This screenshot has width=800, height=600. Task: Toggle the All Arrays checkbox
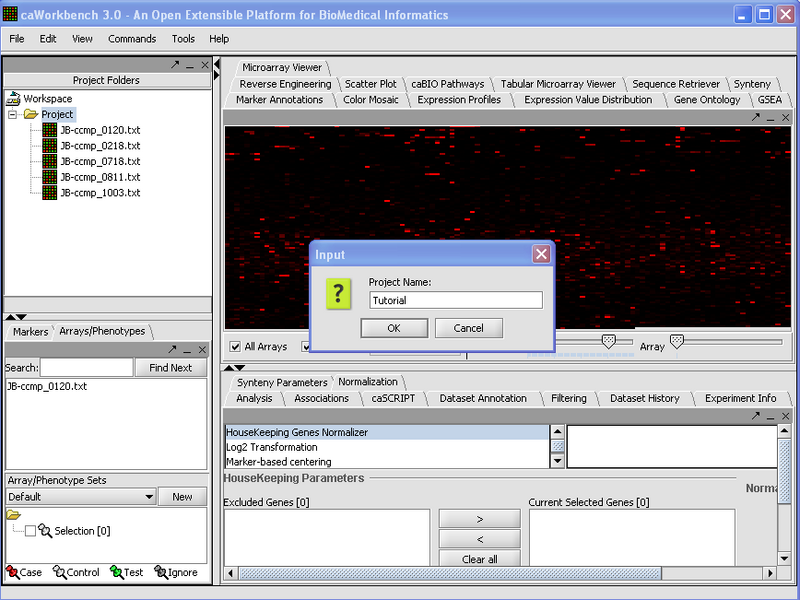(x=235, y=347)
